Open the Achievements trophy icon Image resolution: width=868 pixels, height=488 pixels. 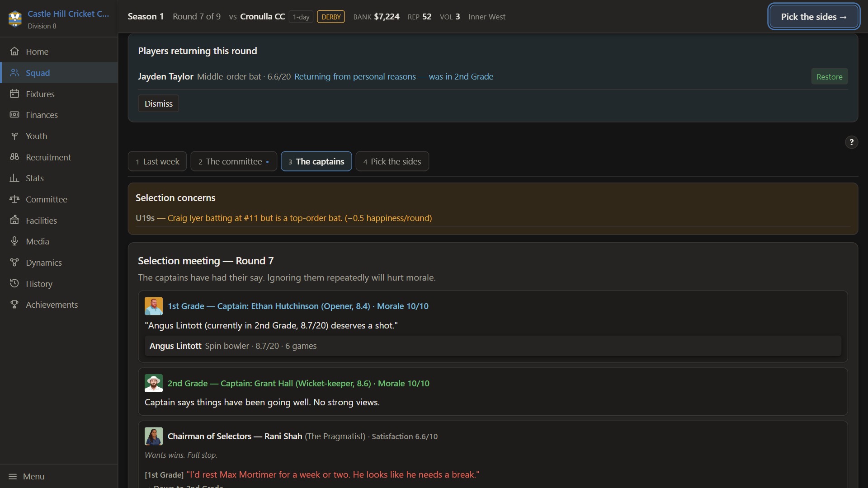pyautogui.click(x=14, y=305)
